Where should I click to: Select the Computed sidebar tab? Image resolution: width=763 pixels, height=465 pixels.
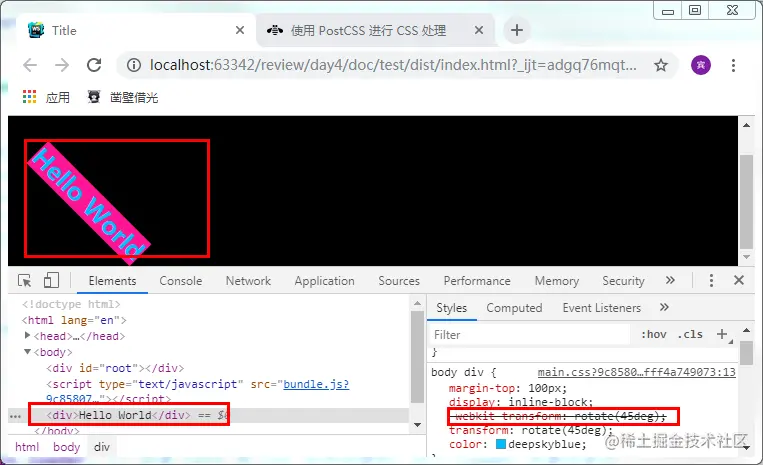514,308
